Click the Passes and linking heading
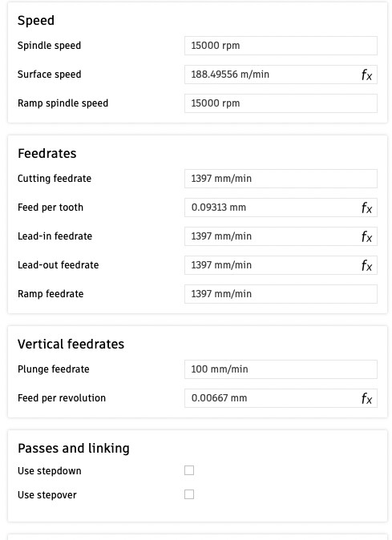 74,449
